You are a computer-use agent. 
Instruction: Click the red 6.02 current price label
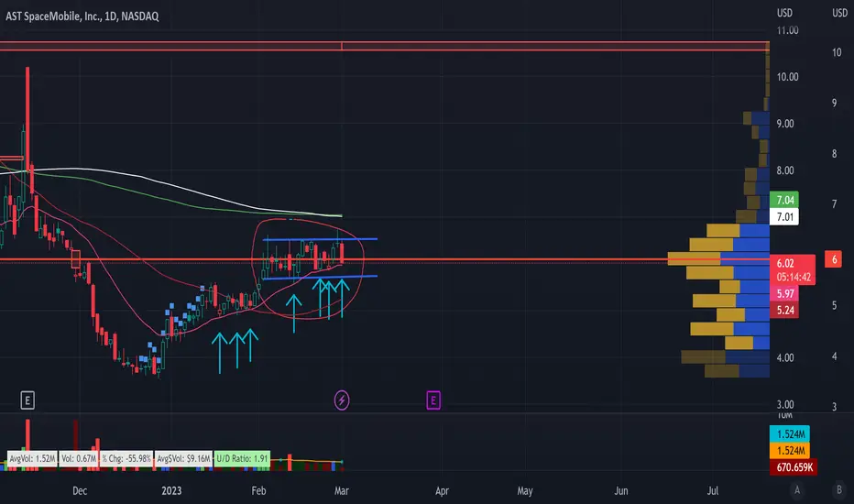point(793,269)
